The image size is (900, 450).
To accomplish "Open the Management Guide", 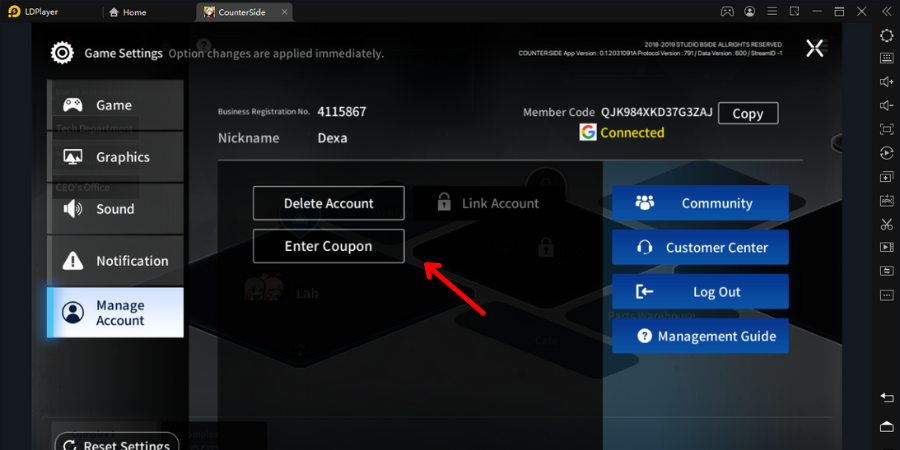I will [700, 336].
